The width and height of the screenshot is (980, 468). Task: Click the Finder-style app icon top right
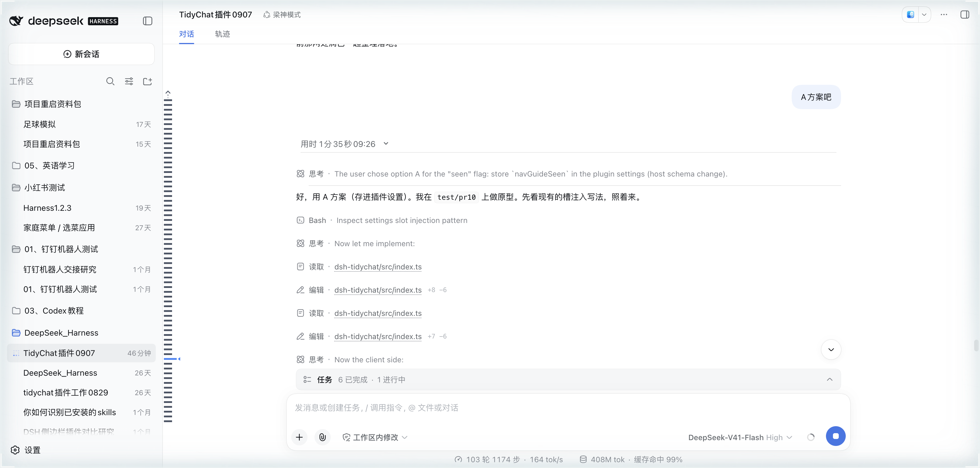(910, 15)
